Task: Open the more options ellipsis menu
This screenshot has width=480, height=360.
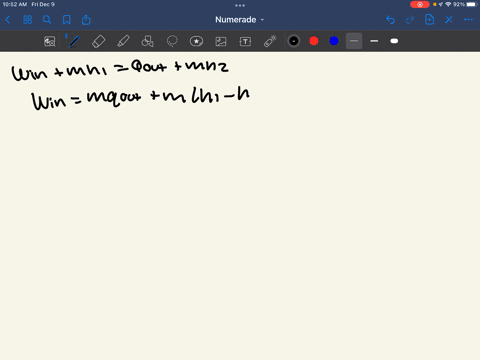Action: (x=468, y=20)
